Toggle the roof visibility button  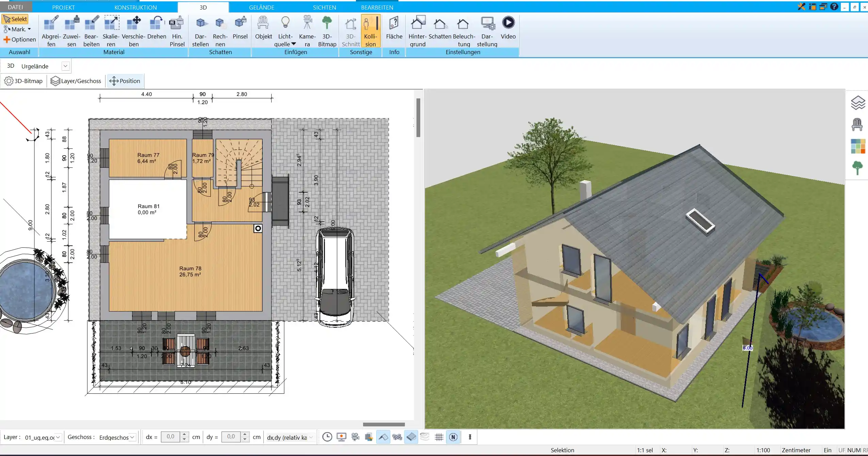point(383,437)
